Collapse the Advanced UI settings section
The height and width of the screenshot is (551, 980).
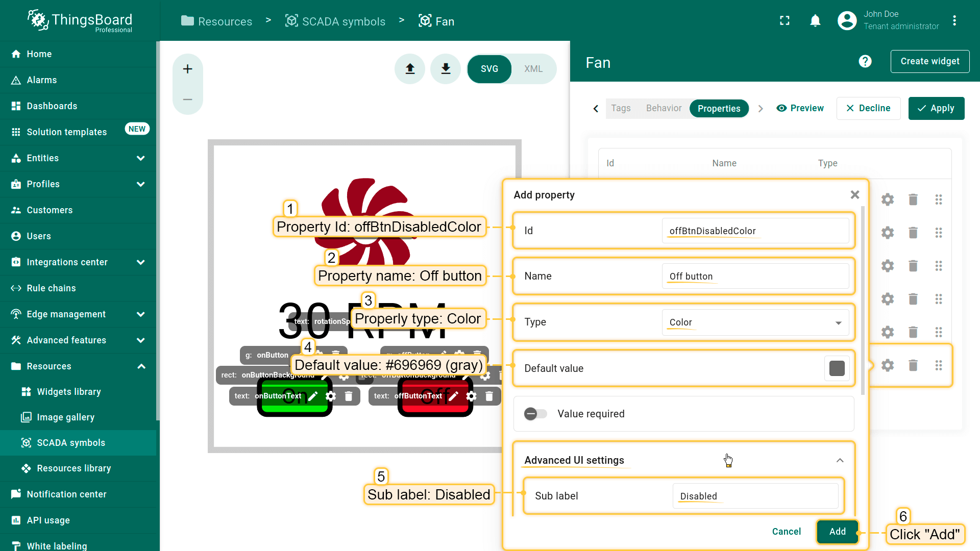840,460
